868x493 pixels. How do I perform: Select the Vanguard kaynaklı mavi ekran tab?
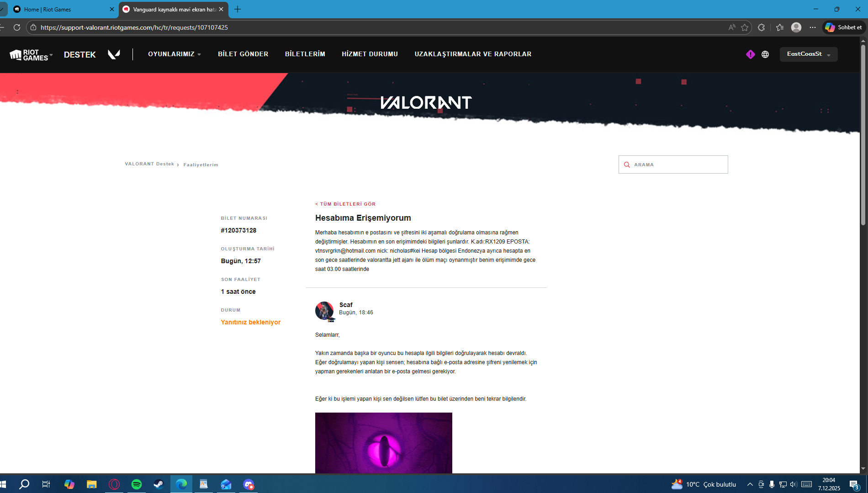174,9
